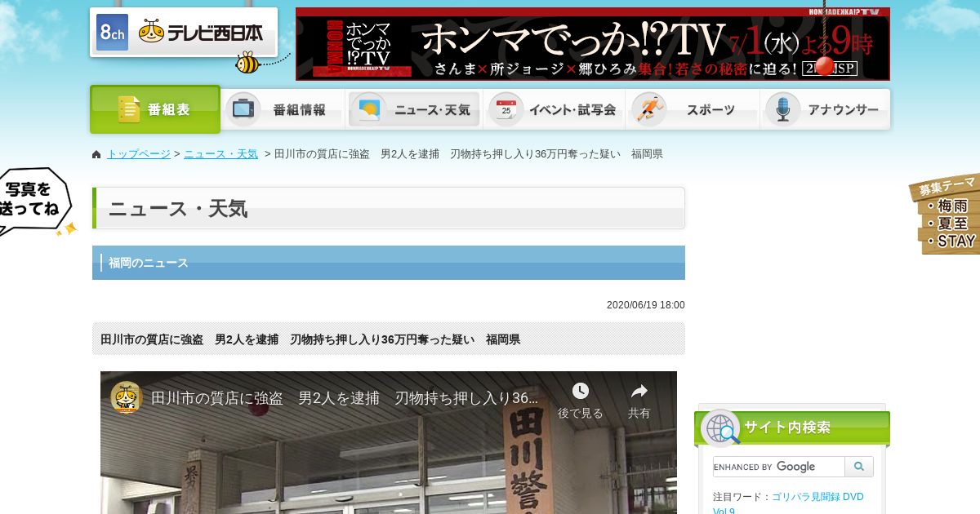Open the ゴリパラ見聞録 DVD Vol.9 link
980x514 pixels.
(x=788, y=503)
